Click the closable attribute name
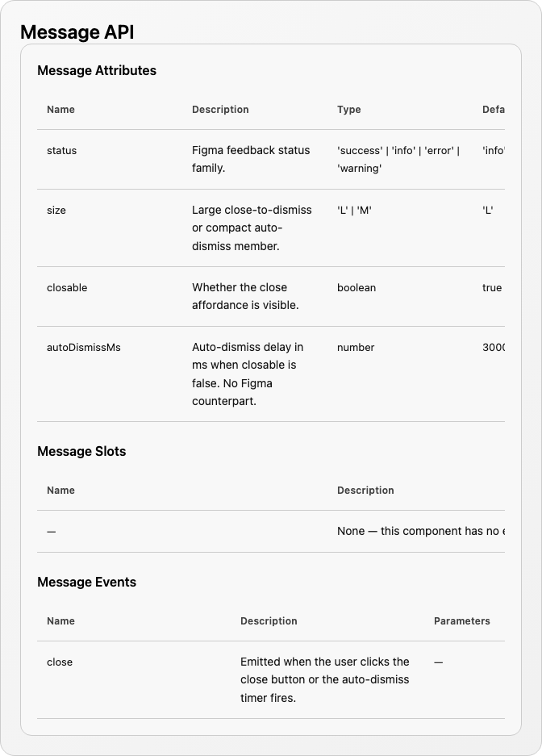This screenshot has width=542, height=756. 67,288
